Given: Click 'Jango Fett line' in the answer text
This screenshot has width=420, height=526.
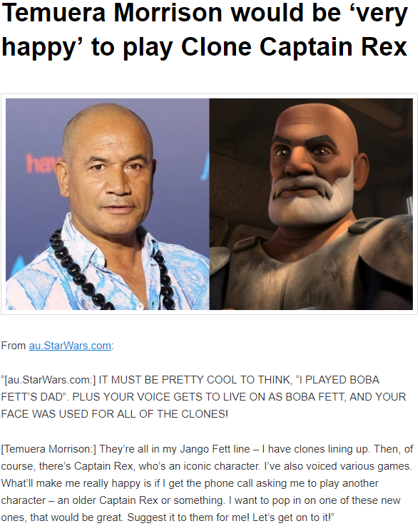Looking at the screenshot, I should point(215,449).
